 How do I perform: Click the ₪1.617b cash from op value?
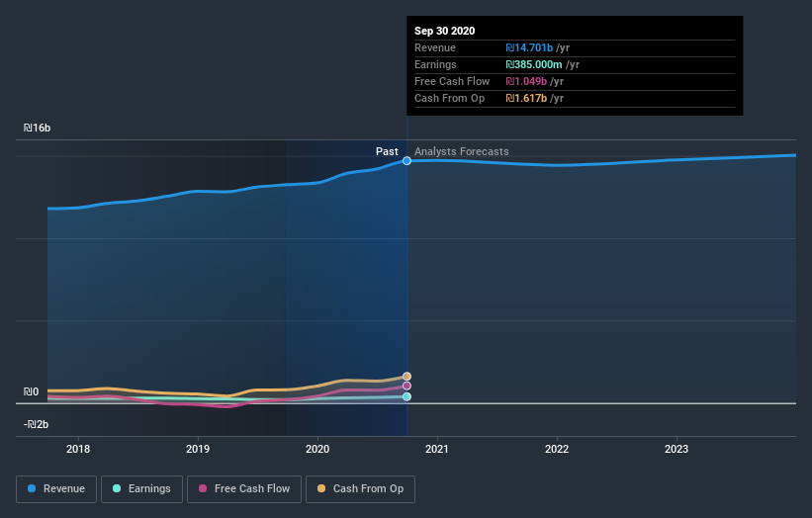[x=526, y=98]
